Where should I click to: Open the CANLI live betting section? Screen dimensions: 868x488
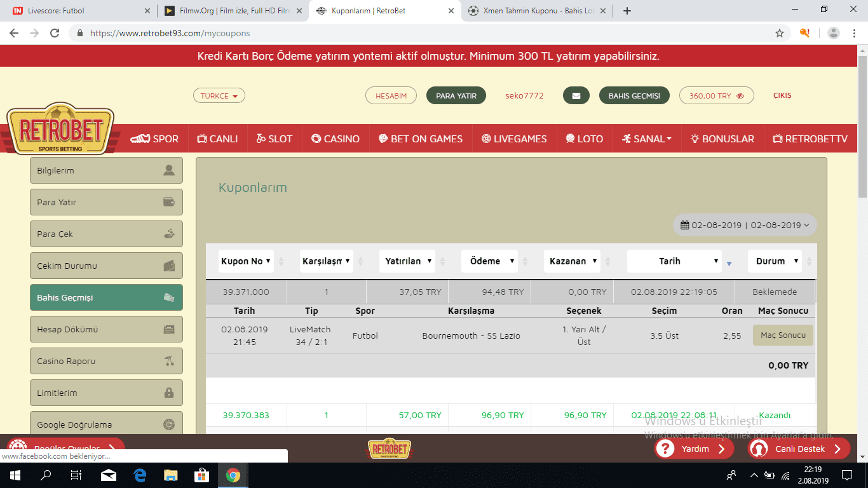click(217, 139)
